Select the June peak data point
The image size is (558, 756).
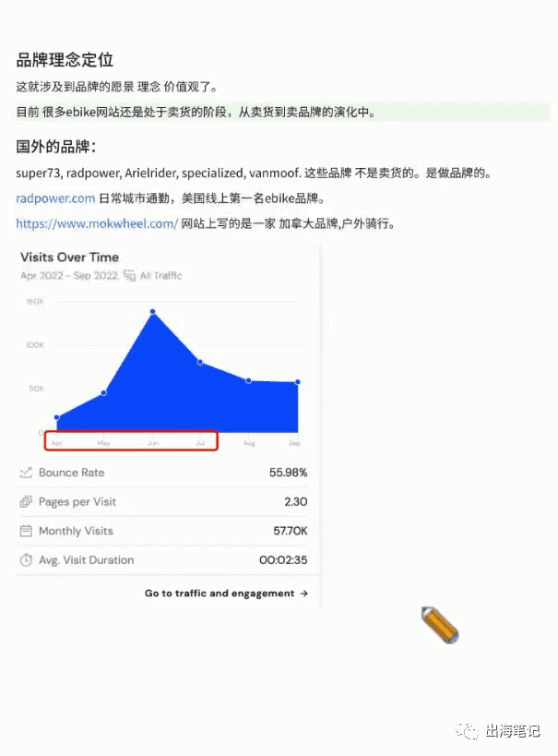[x=153, y=311]
